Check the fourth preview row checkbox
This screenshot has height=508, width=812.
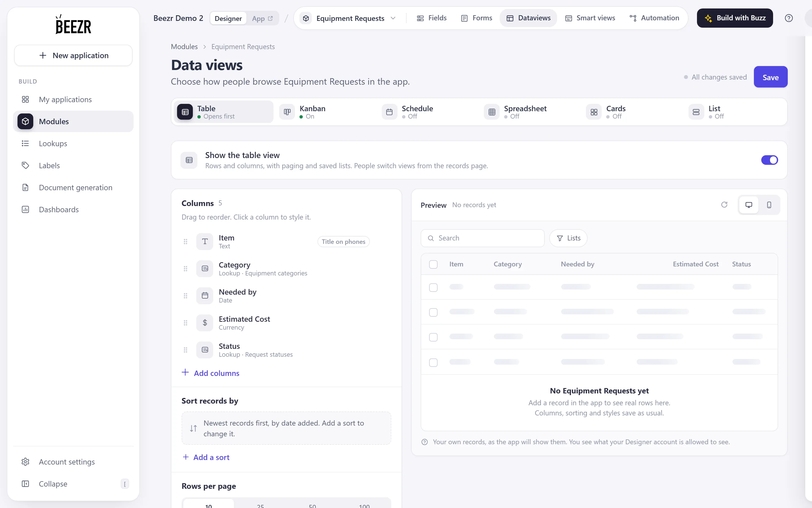click(x=433, y=363)
